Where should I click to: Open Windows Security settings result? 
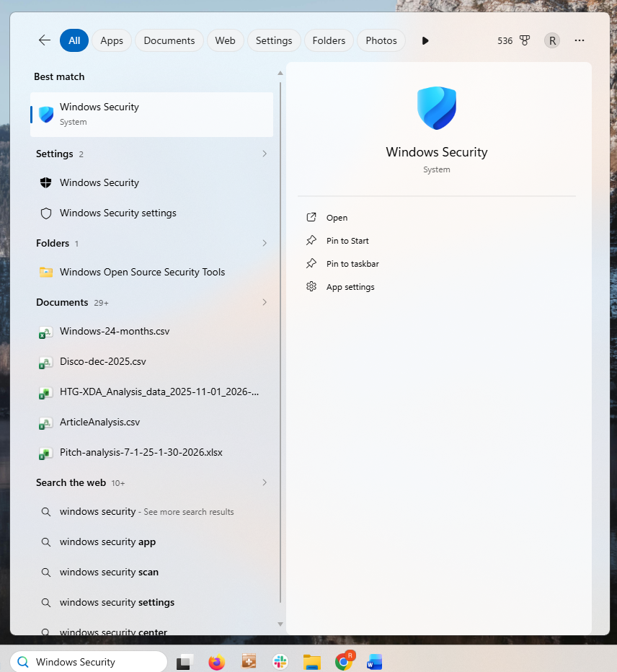pyautogui.click(x=151, y=213)
